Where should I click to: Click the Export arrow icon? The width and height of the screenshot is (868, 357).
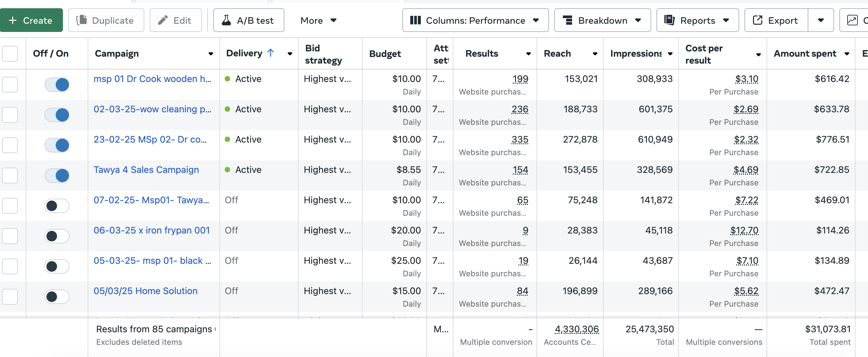tap(758, 20)
